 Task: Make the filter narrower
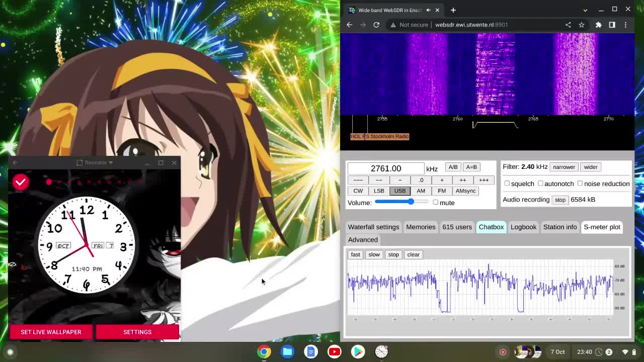564,167
